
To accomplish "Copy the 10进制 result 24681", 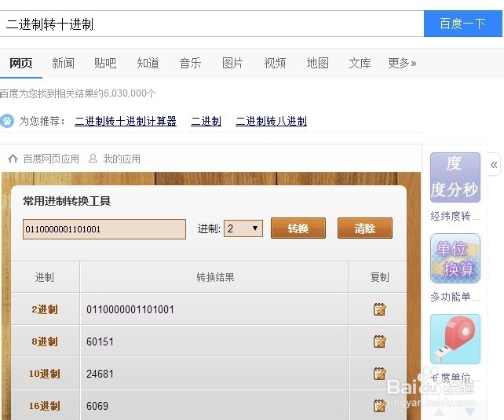I will point(379,374).
